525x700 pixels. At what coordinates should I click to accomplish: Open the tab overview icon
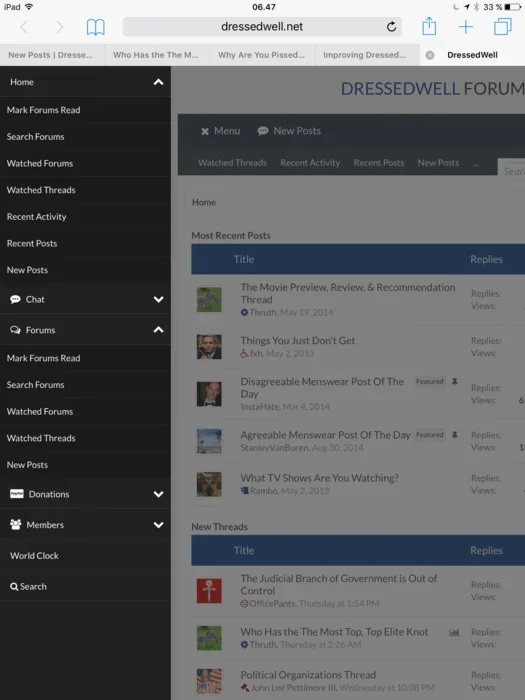pos(503,27)
